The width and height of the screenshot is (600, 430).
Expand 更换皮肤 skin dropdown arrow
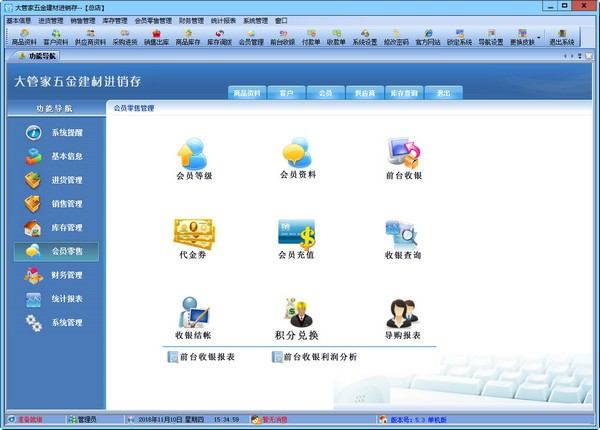[x=540, y=38]
